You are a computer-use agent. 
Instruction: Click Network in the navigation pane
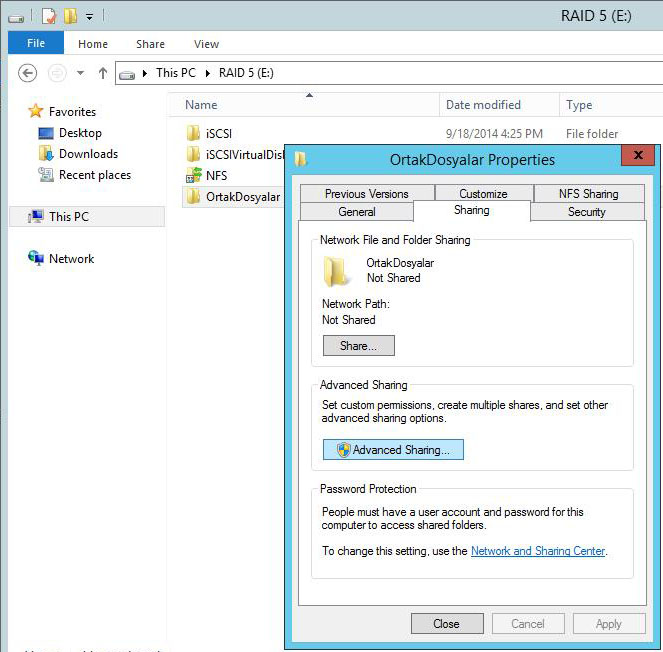(x=71, y=258)
